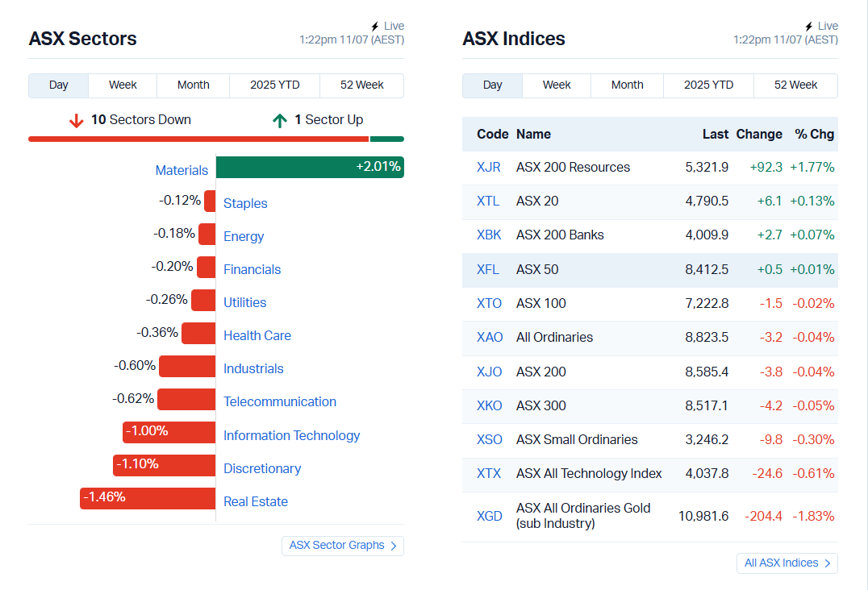Viewport: 868px width, 590px height.
Task: Click the % Chg column header
Action: pos(814,135)
